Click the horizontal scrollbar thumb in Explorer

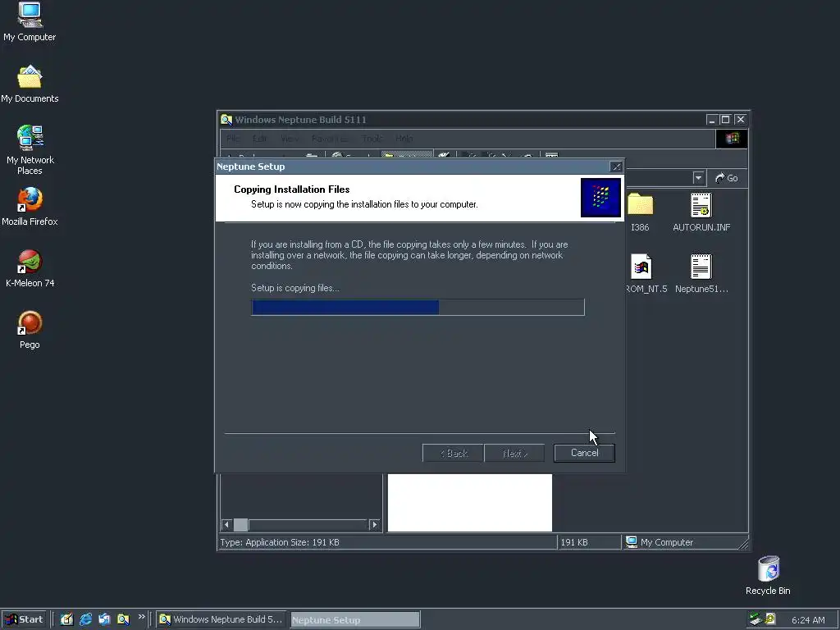[241, 524]
